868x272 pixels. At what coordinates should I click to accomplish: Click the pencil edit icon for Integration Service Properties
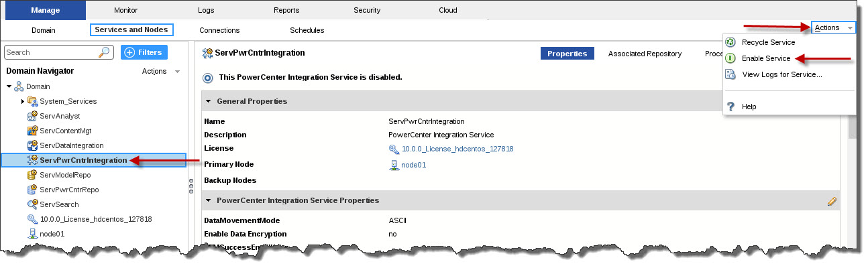(832, 200)
